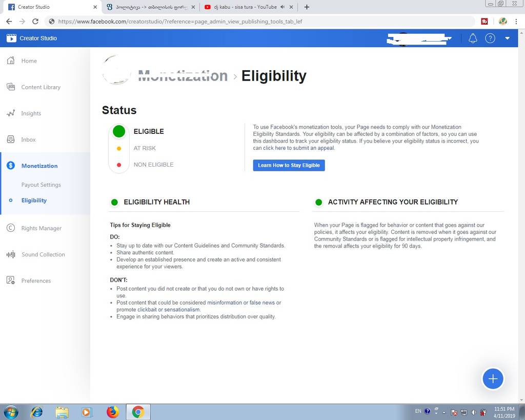Image resolution: width=525 pixels, height=420 pixels.
Task: Close the YouTube browser tab
Action: click(x=291, y=7)
